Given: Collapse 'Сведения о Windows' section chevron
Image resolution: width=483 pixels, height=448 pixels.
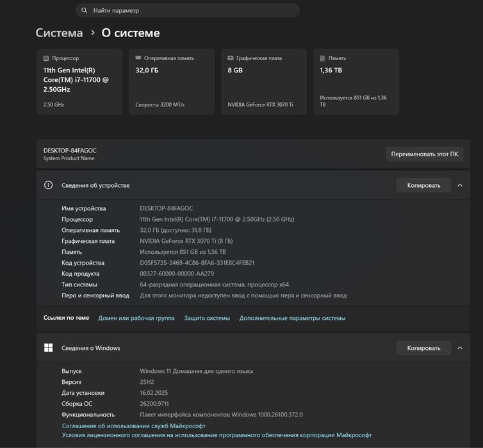Looking at the screenshot, I should [460, 348].
